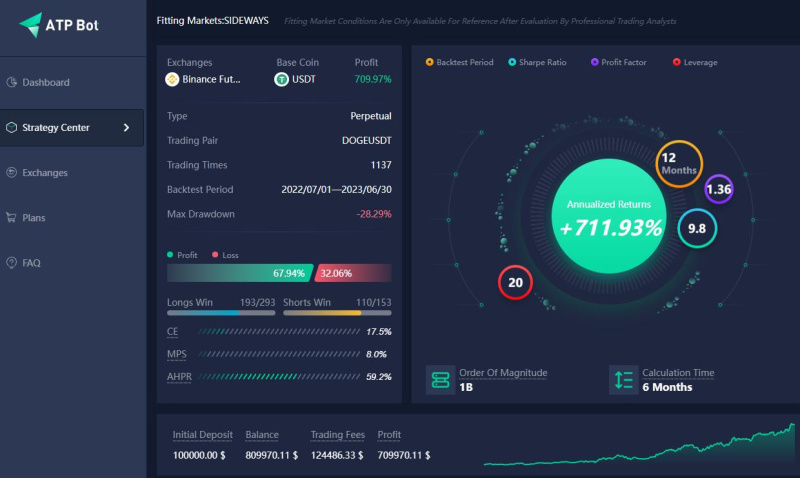Toggle the Sharpe Ratio legend marker
Image resolution: width=800 pixels, height=478 pixels.
click(x=512, y=62)
